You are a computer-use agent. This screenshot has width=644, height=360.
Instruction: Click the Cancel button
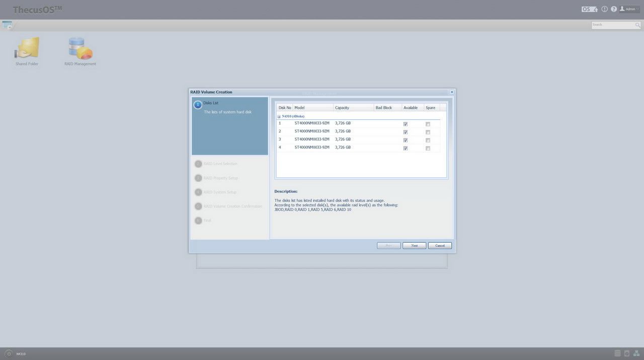tap(440, 246)
